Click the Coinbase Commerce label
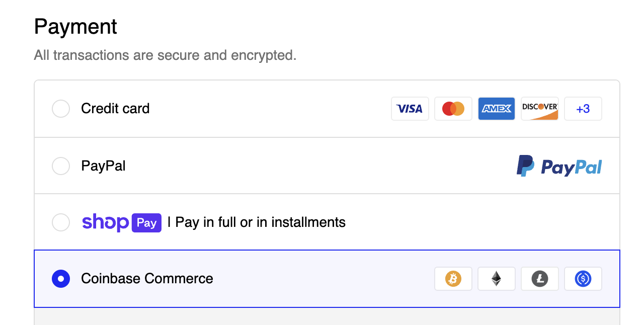Screen dimensions: 644x325 pos(147,279)
